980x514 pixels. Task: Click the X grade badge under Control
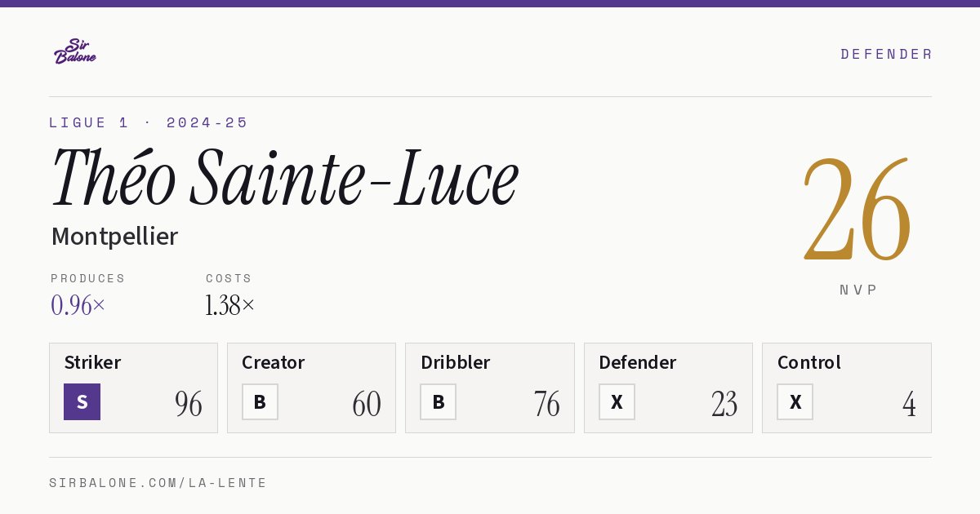click(795, 401)
